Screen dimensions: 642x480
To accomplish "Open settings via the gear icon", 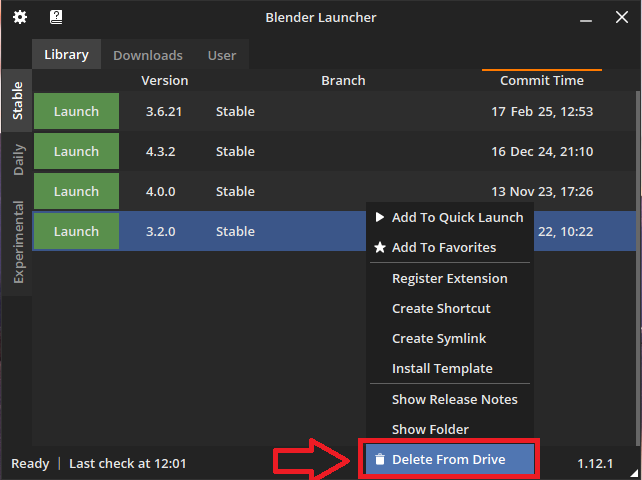I will [20, 17].
